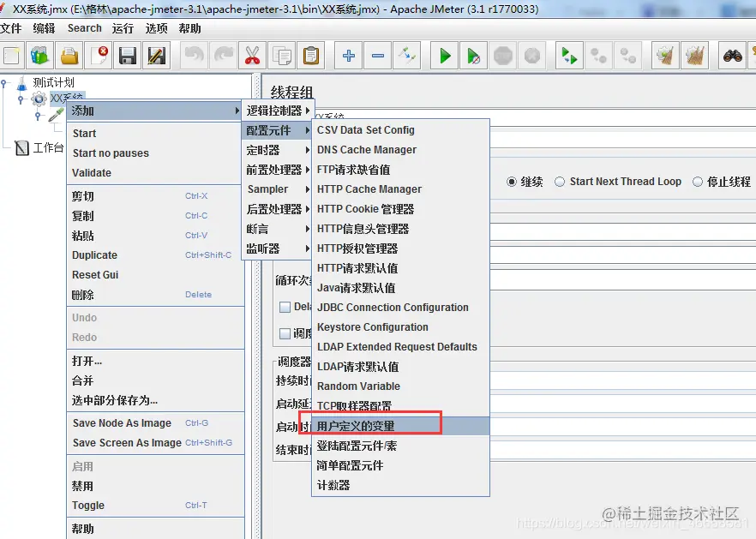Open the 选项 menu
This screenshot has width=756, height=539.
pyautogui.click(x=156, y=28)
